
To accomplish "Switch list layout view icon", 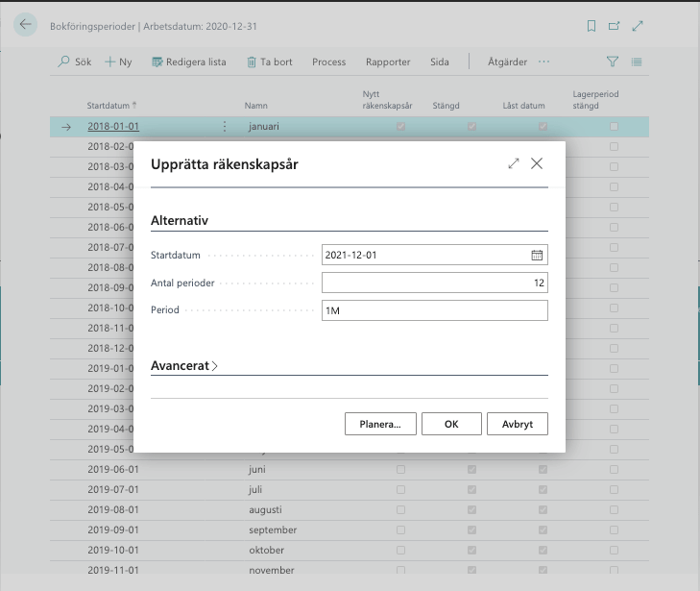I will point(637,62).
